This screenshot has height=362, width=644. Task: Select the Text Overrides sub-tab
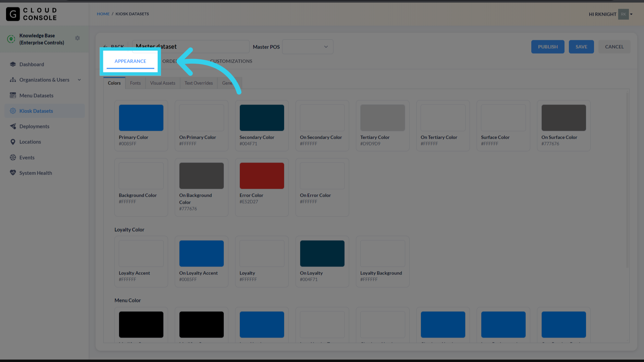click(x=199, y=83)
